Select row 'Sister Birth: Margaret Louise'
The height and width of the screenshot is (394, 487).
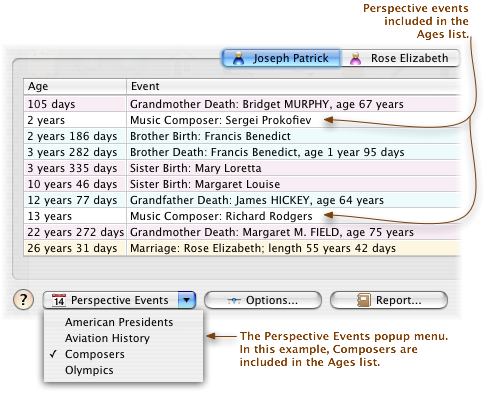pos(242,184)
